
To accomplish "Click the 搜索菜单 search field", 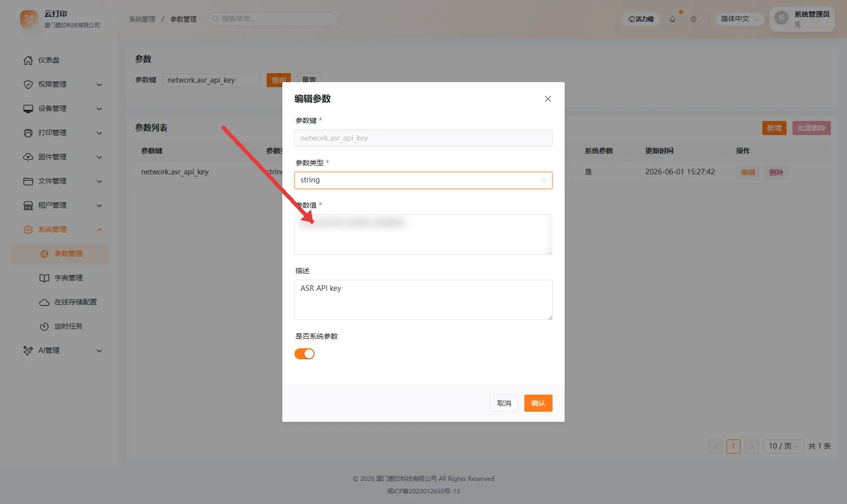I will (272, 19).
